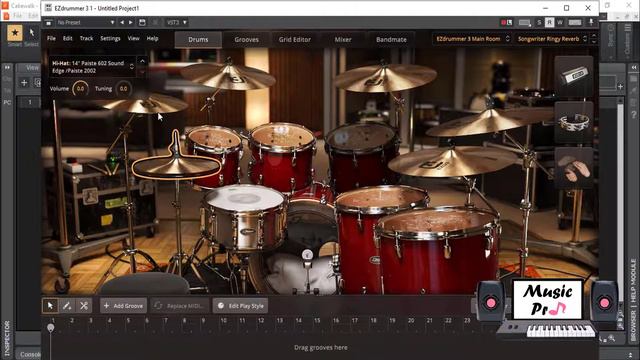Image resolution: width=640 pixels, height=360 pixels.
Task: Open the Help menu
Action: coord(152,38)
